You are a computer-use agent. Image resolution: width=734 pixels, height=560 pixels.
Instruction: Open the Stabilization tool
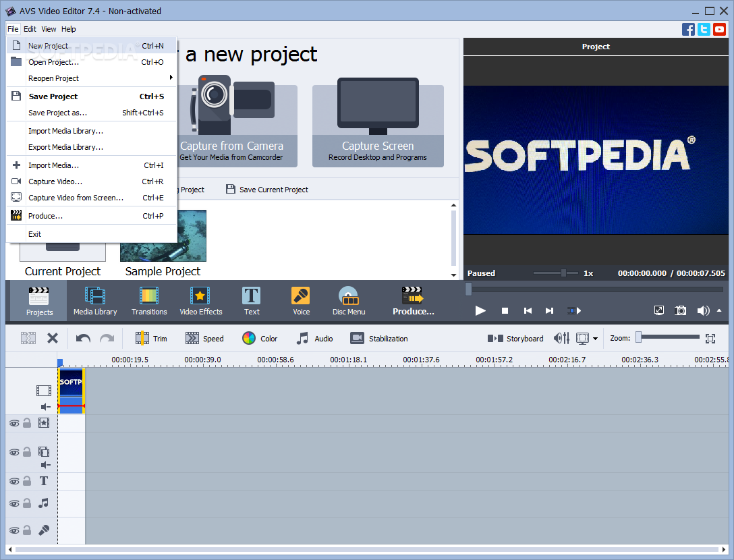click(379, 338)
